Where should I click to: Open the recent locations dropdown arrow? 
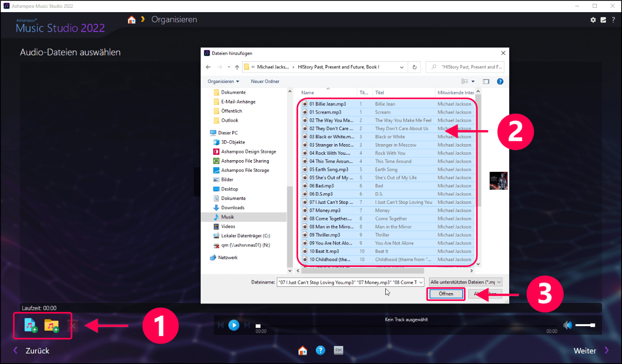[228, 67]
